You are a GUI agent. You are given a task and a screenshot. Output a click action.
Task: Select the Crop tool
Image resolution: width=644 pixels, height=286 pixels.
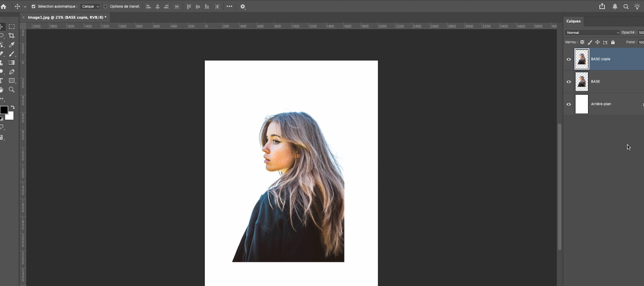coord(11,36)
